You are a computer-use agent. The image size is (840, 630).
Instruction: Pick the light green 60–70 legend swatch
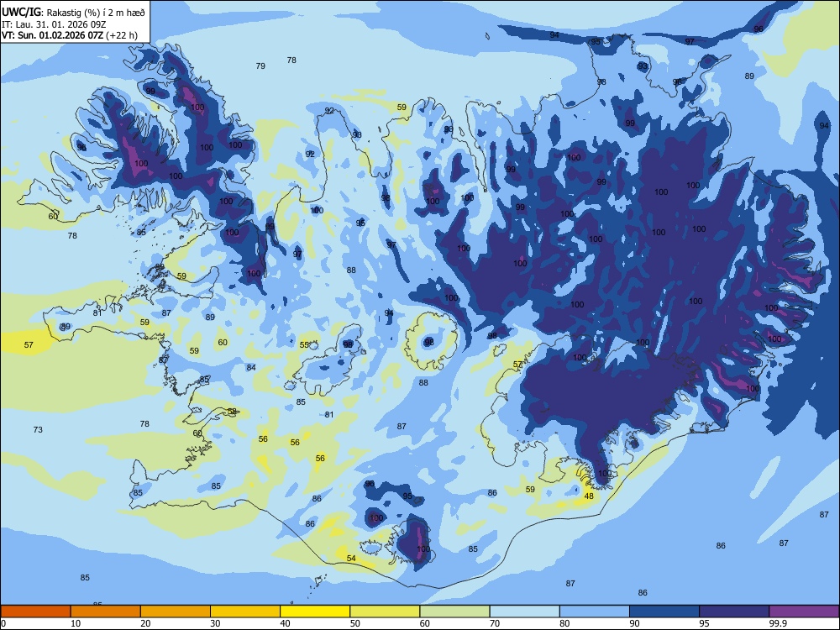[454, 612]
